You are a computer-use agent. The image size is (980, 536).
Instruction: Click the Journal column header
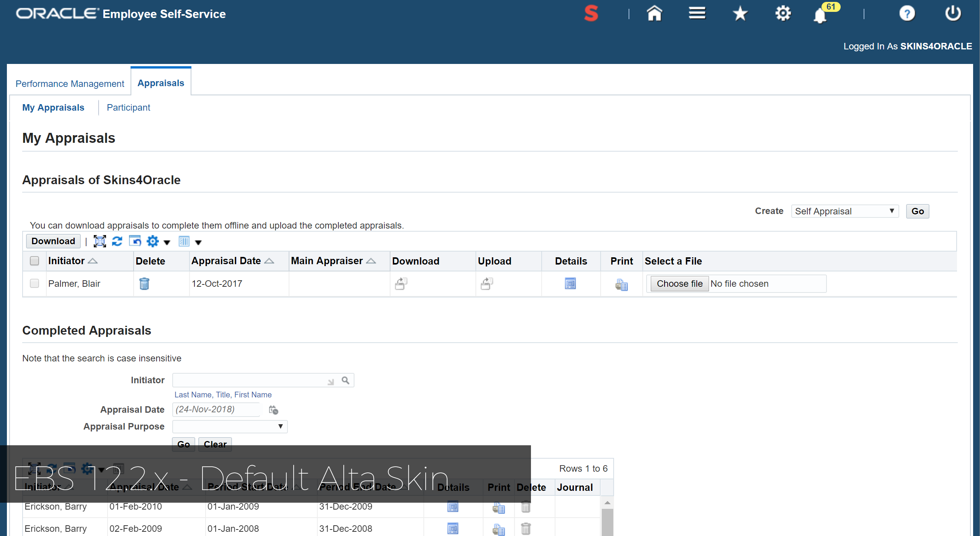click(575, 487)
